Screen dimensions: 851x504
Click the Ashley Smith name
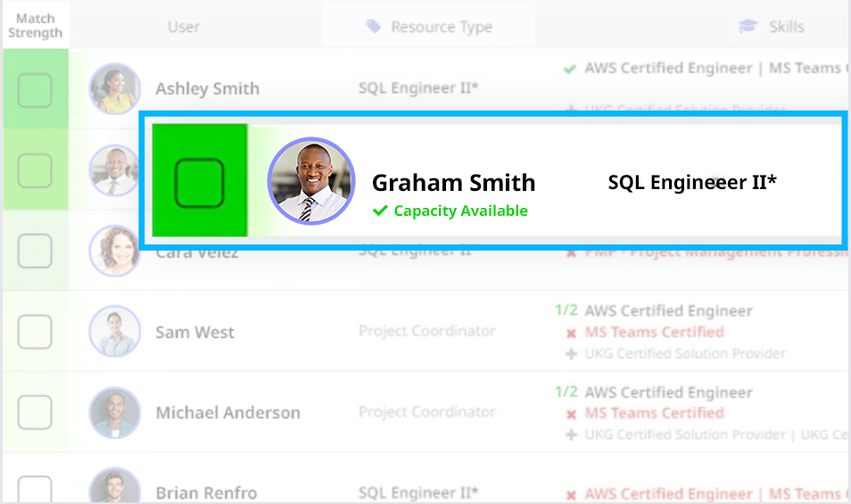(207, 88)
